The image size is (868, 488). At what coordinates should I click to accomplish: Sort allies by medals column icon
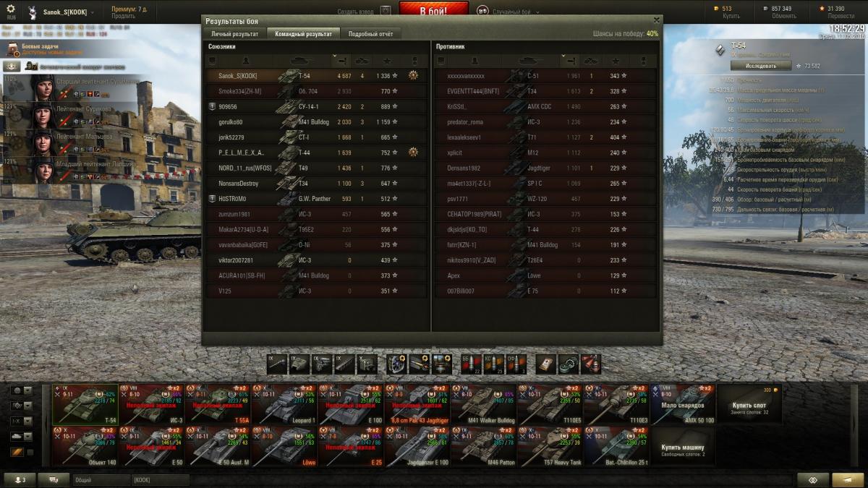click(x=414, y=61)
